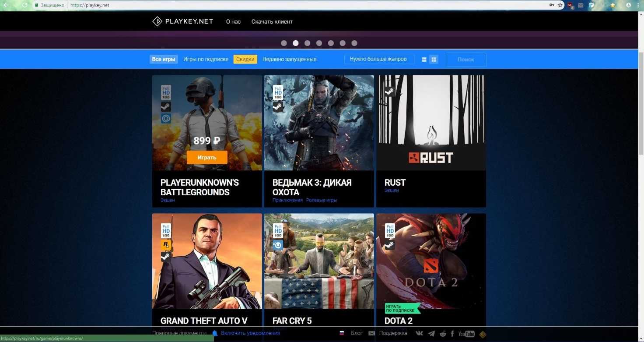Screen dimensions: 644x342
Task: Click the Facebook icon in footer
Action: [452, 334]
